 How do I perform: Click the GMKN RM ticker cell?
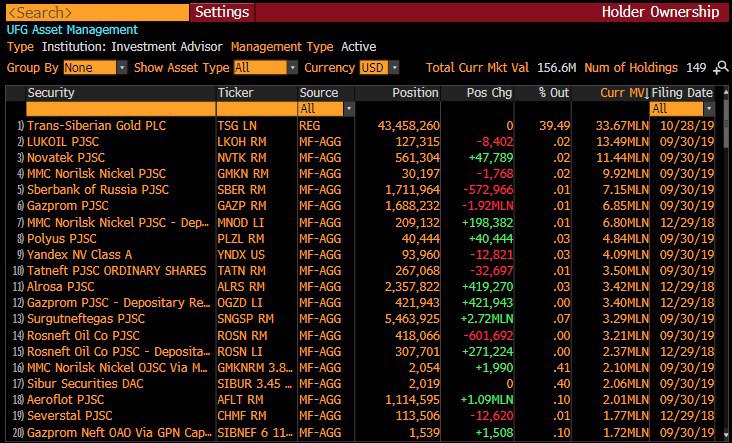coord(243,174)
